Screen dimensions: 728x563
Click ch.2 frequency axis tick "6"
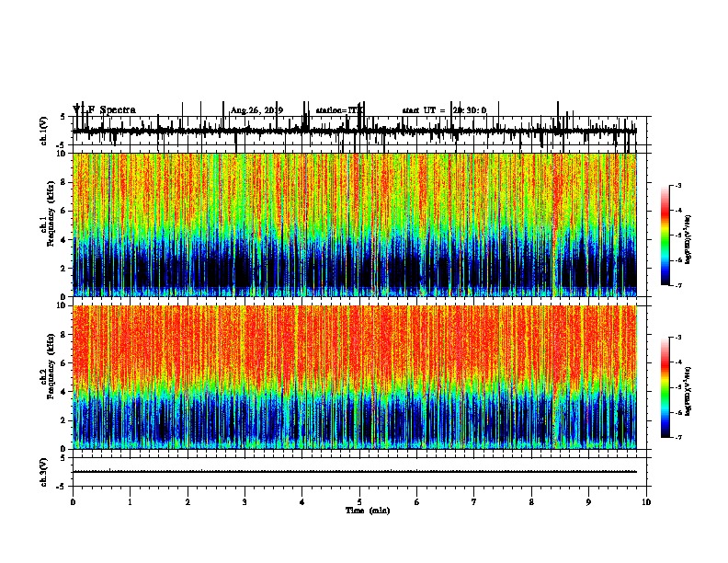[64, 363]
